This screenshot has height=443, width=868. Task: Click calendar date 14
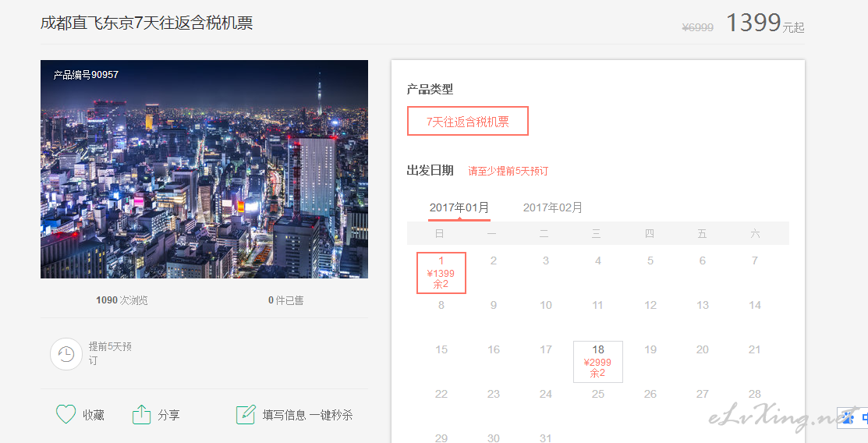click(x=754, y=305)
